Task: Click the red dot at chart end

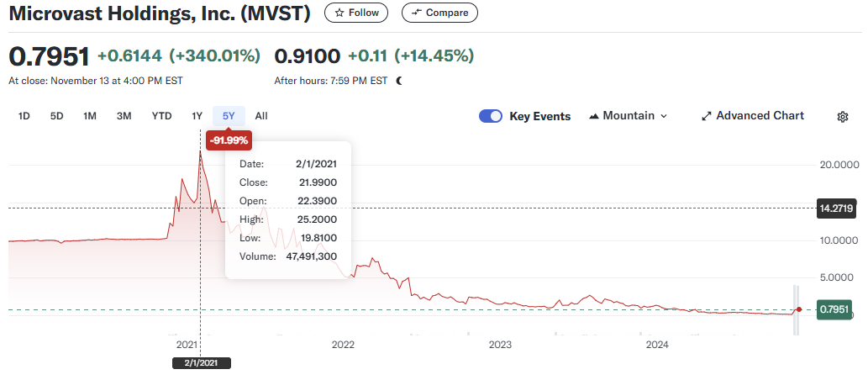Action: (x=799, y=309)
